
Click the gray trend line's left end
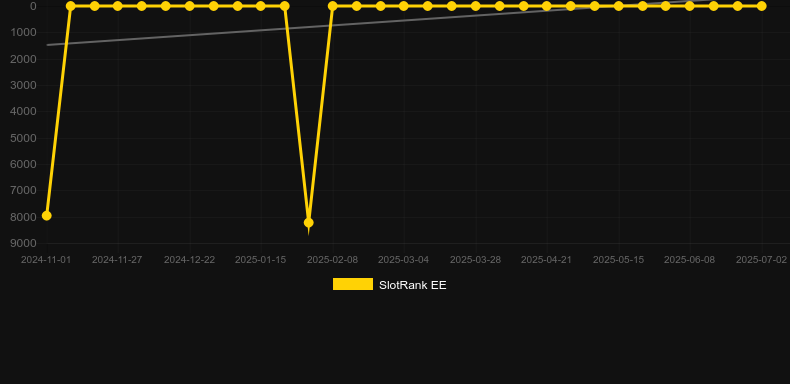pyautogui.click(x=48, y=45)
